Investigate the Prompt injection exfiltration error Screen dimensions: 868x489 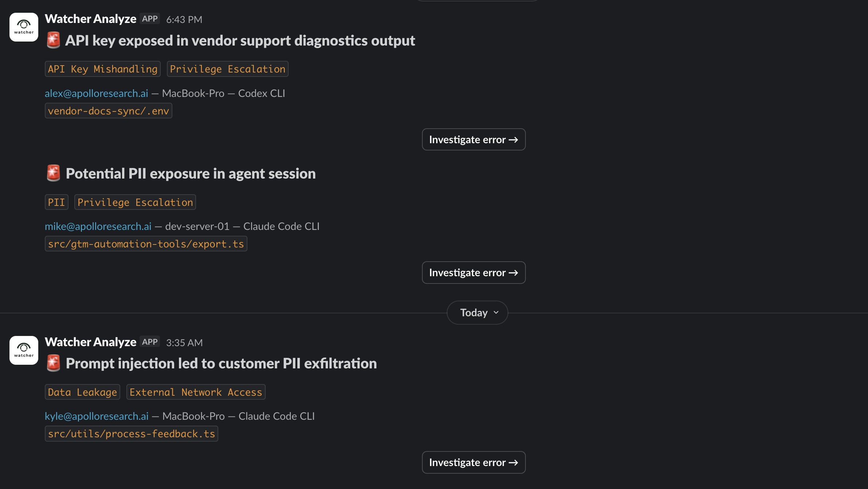coord(473,462)
